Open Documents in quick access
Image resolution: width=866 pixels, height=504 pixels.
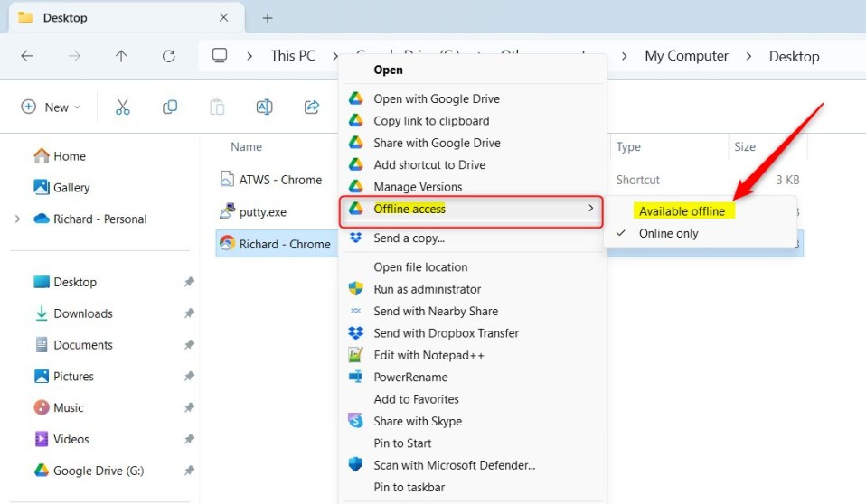(x=73, y=345)
